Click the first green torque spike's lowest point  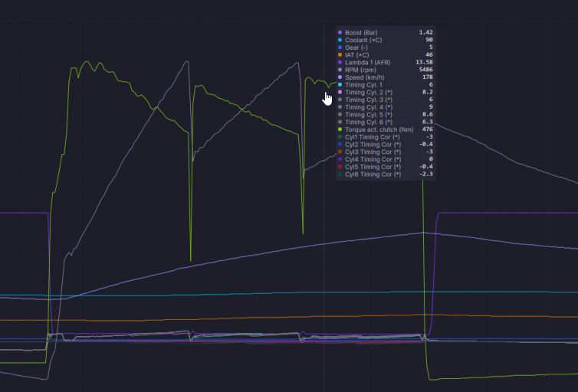pos(191,260)
